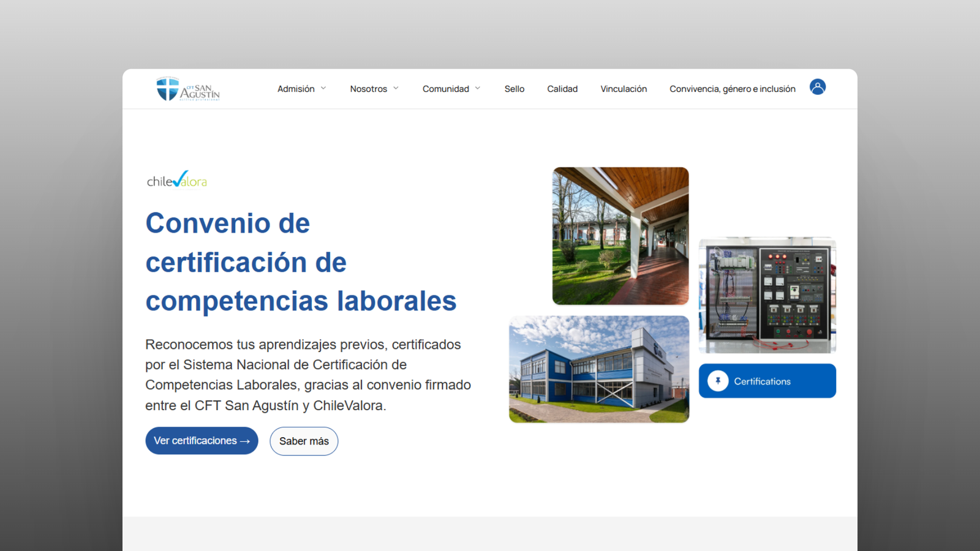The height and width of the screenshot is (551, 980).
Task: Open the Vinculación nav link
Action: tap(624, 89)
